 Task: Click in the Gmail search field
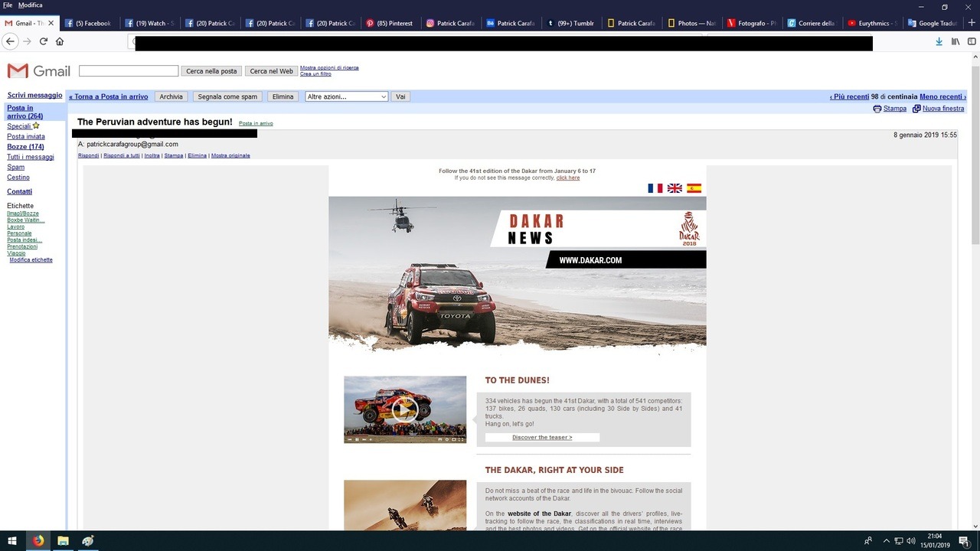click(x=129, y=71)
